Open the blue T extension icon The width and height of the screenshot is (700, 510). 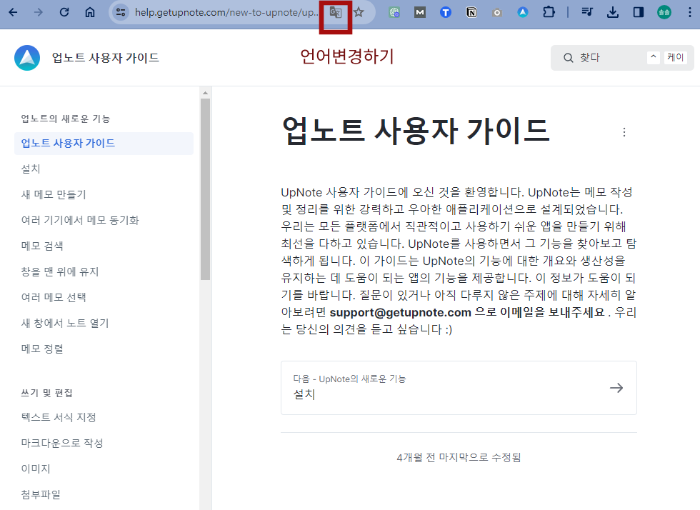coord(446,13)
